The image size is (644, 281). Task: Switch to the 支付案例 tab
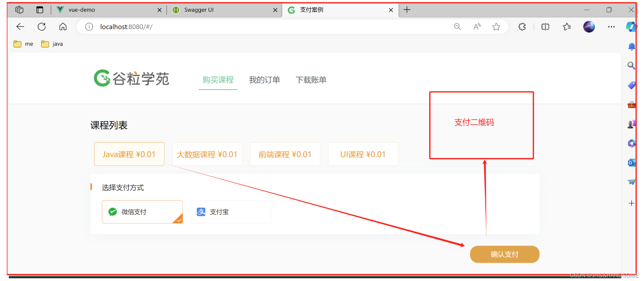coord(340,10)
